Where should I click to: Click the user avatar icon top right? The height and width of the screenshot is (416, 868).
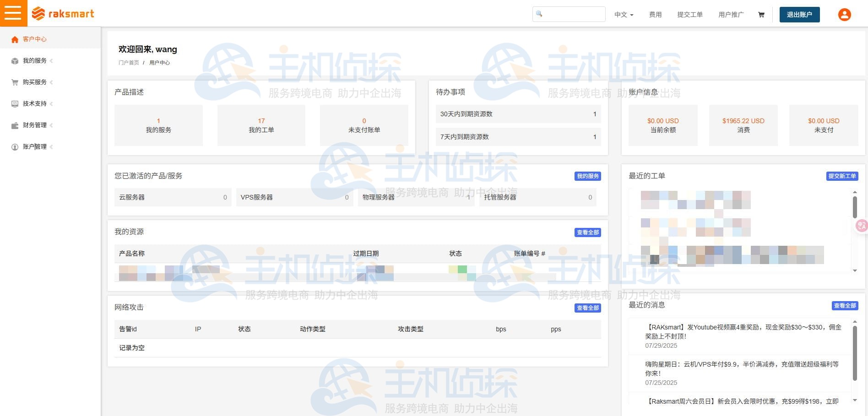(x=844, y=14)
